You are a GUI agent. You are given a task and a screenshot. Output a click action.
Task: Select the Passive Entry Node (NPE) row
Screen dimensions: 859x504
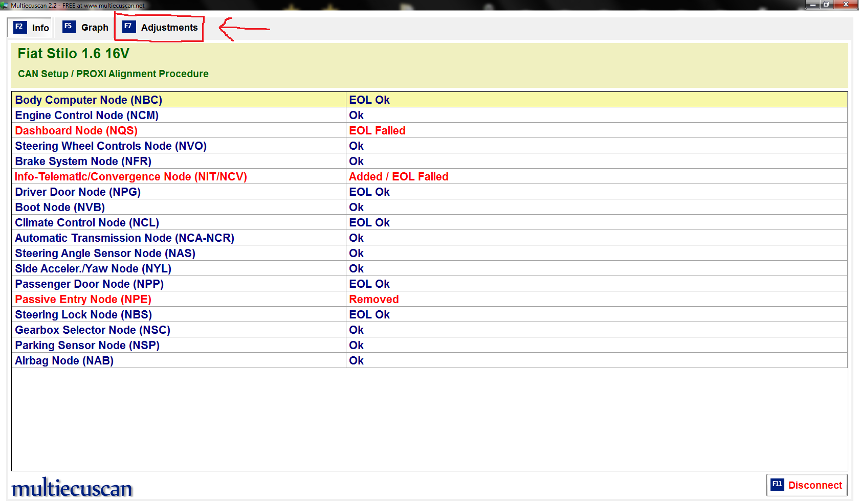pos(83,300)
